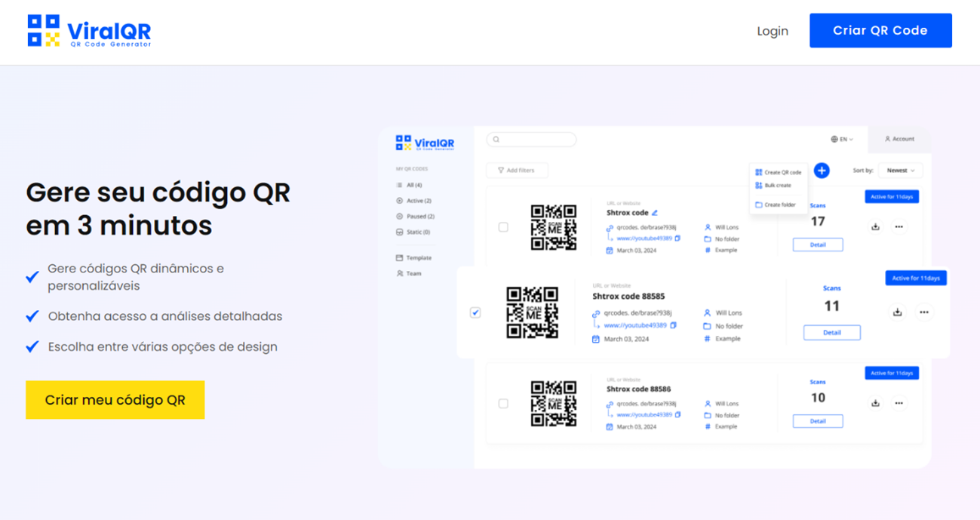
Task: Open Detail for the 11-scans code
Action: 832,333
